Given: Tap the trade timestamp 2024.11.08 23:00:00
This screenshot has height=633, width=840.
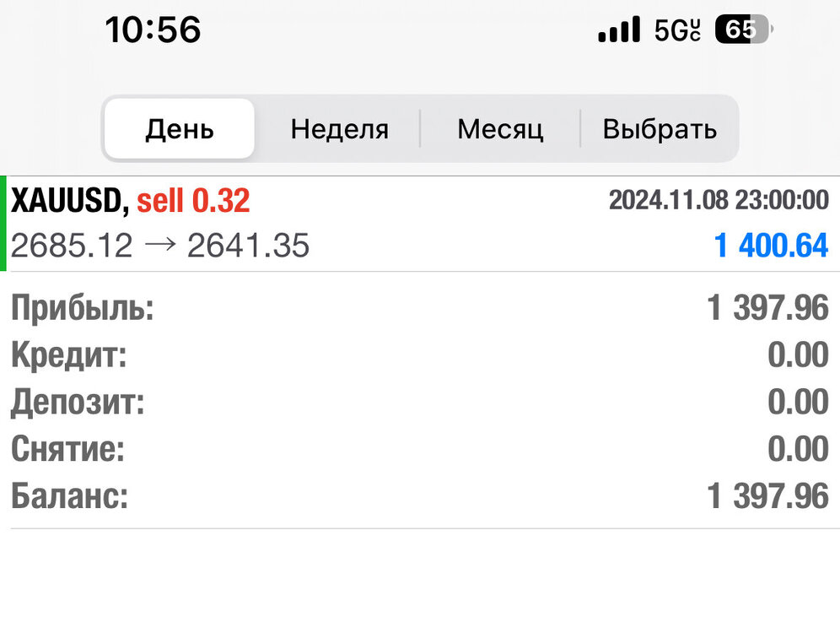Looking at the screenshot, I should pos(719,200).
